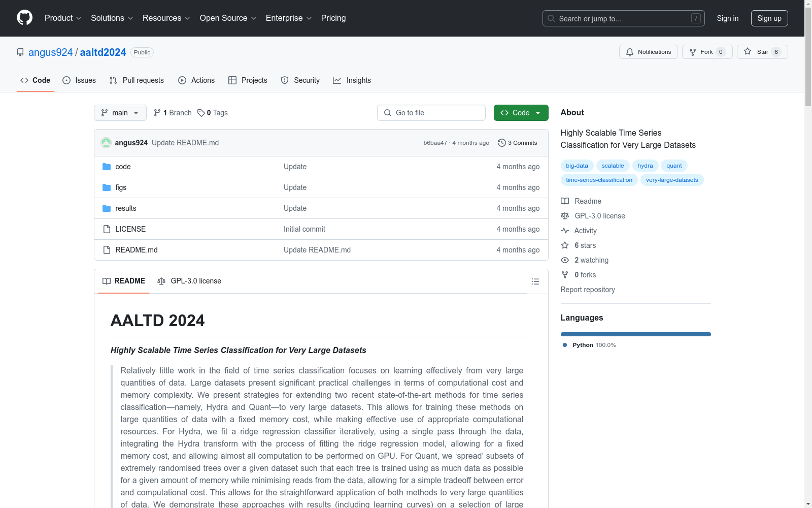Open the code folder

[x=123, y=167]
